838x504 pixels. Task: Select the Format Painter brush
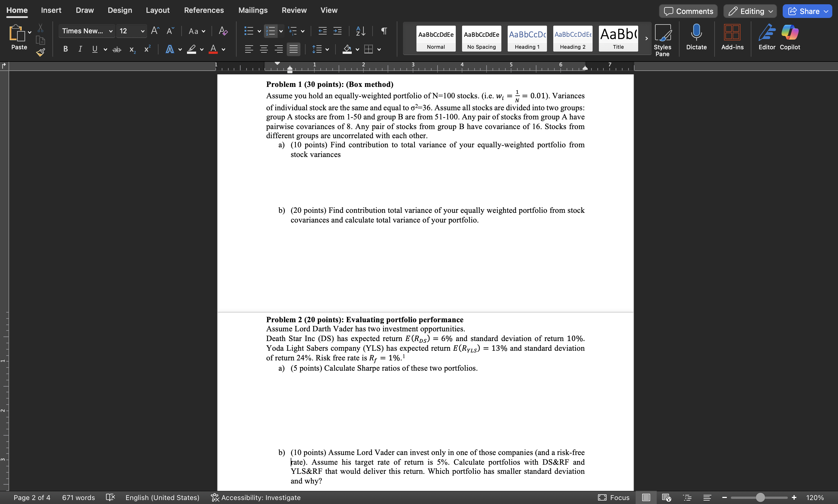(x=40, y=52)
